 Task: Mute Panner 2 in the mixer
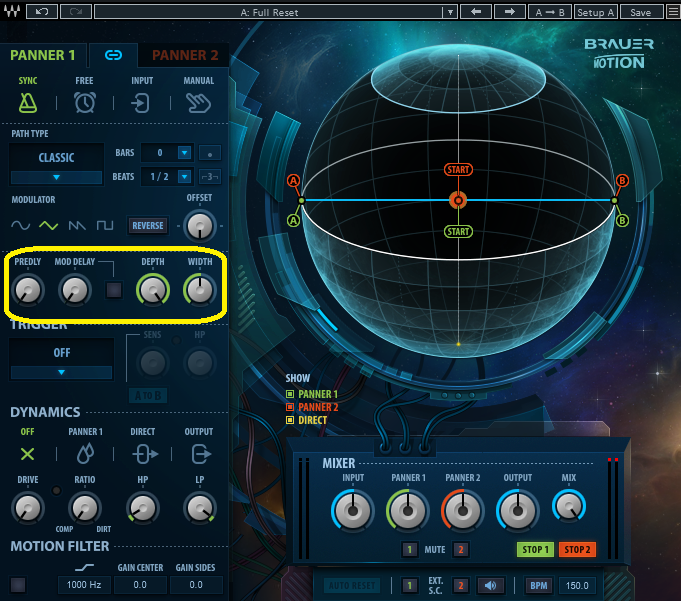462,549
